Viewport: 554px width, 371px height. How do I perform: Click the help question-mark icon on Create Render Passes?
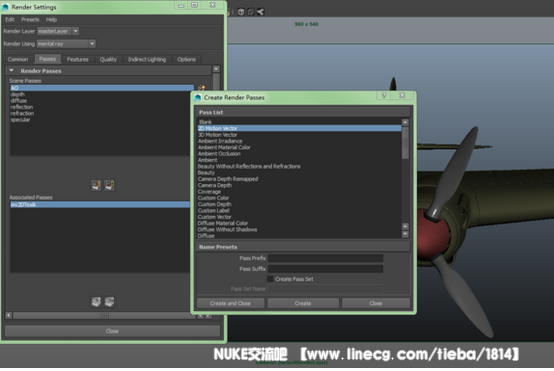point(384,95)
